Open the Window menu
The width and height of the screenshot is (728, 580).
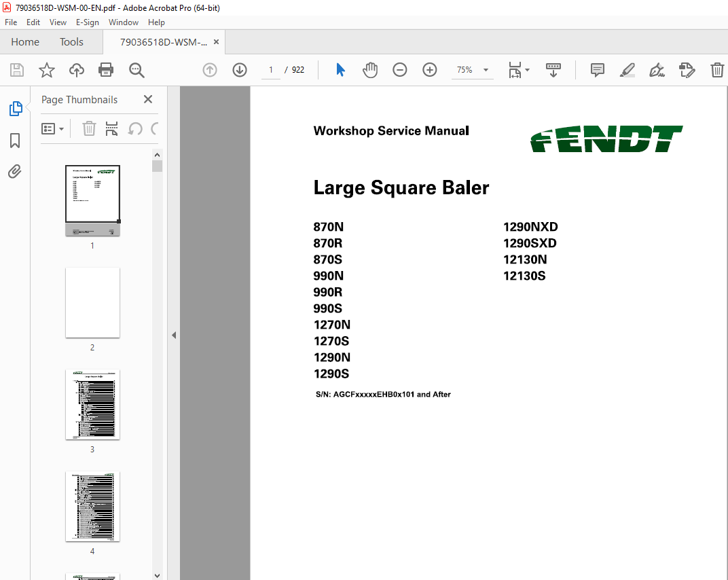coord(124,22)
